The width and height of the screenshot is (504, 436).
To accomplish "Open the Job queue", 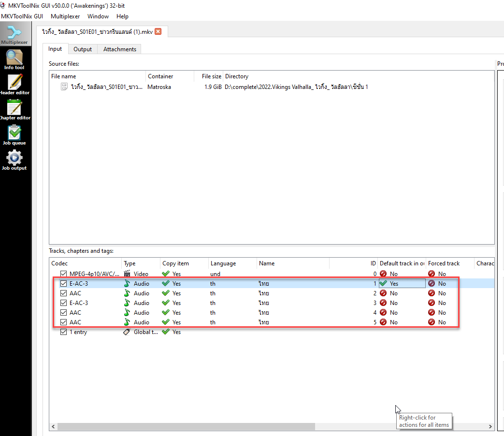I will [14, 135].
